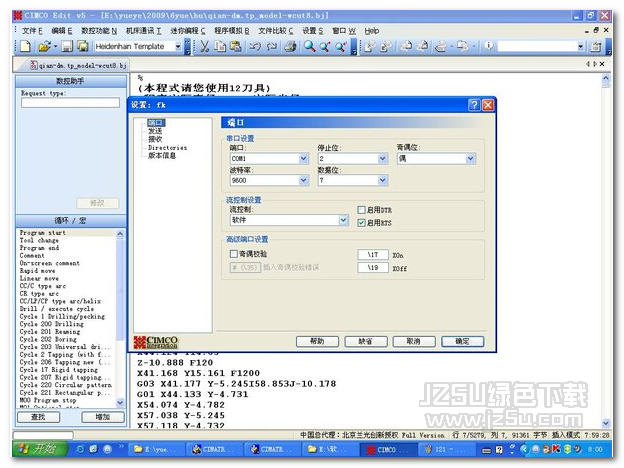Toggle the 奇偶校验 checkbox
Image resolution: width=624 pixels, height=468 pixels.
point(234,254)
